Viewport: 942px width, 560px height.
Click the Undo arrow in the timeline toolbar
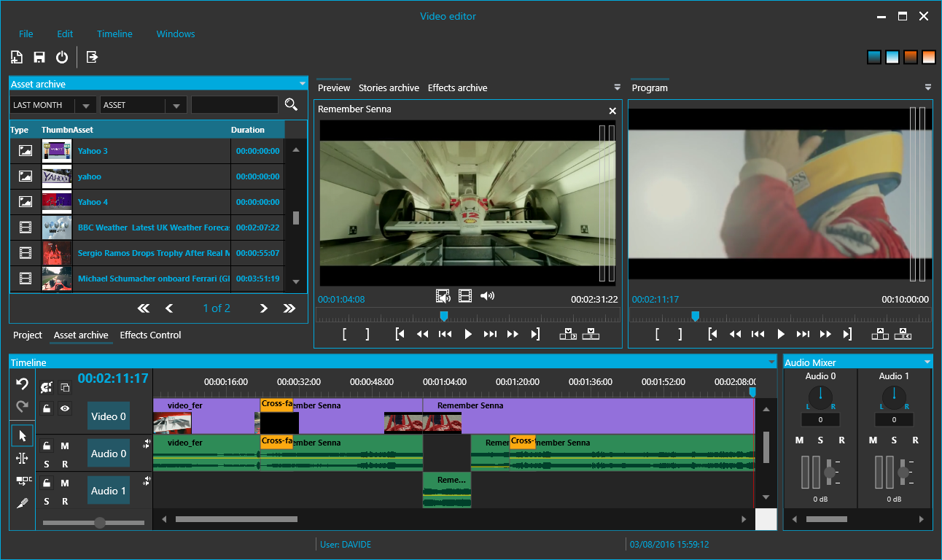click(x=23, y=384)
